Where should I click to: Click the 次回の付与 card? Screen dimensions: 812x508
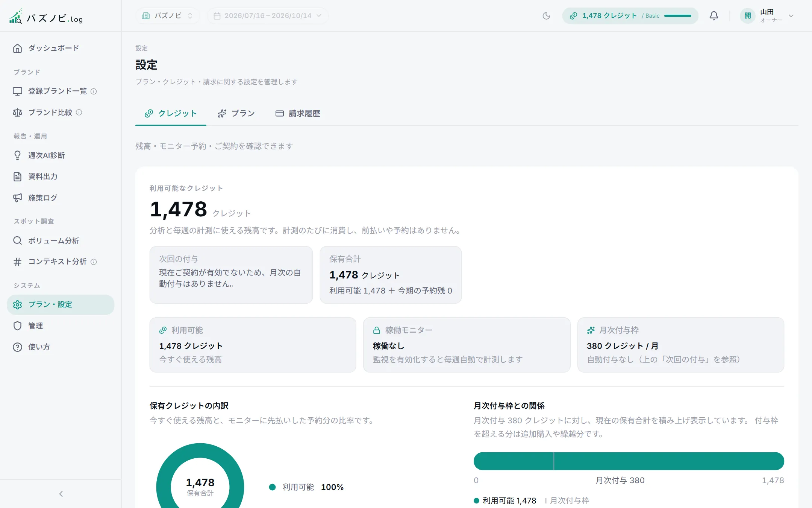(231, 275)
